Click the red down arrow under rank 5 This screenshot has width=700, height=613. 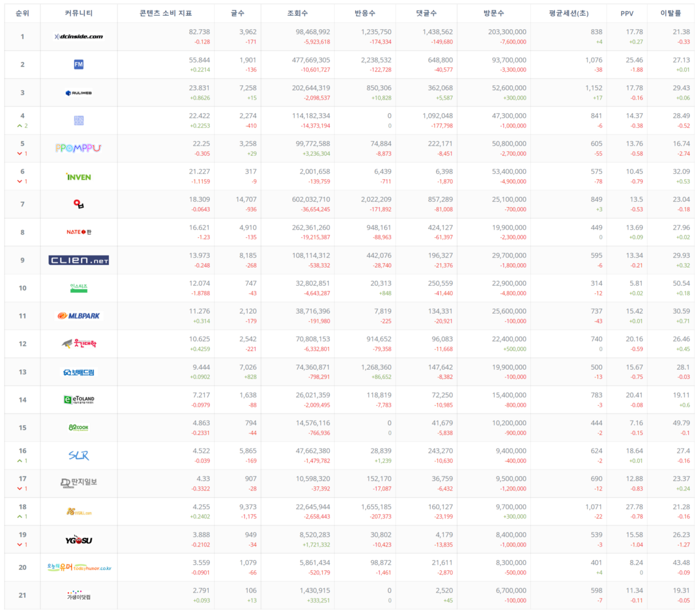click(x=19, y=154)
